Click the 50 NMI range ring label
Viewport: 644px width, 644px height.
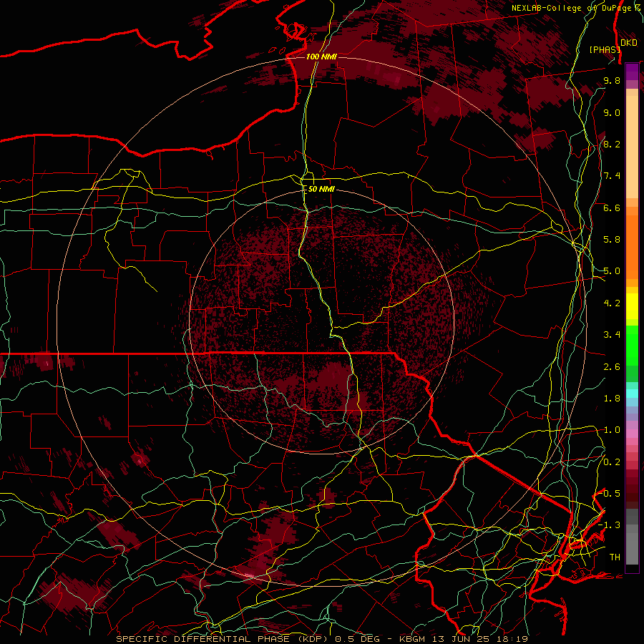tap(321, 190)
